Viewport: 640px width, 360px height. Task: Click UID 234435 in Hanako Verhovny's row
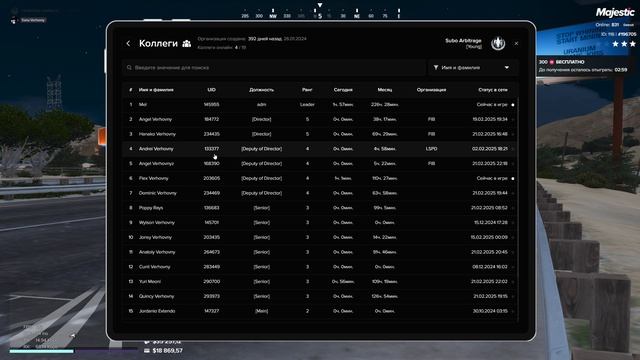coord(211,134)
